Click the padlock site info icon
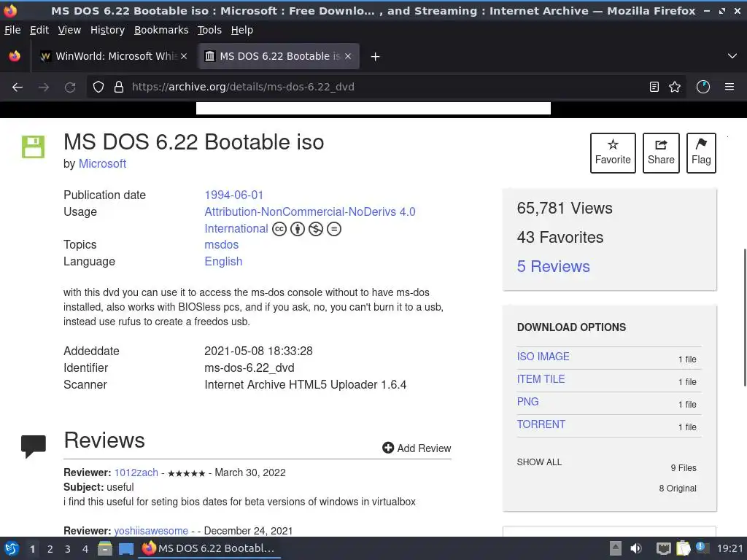This screenshot has width=747, height=560. pos(119,87)
